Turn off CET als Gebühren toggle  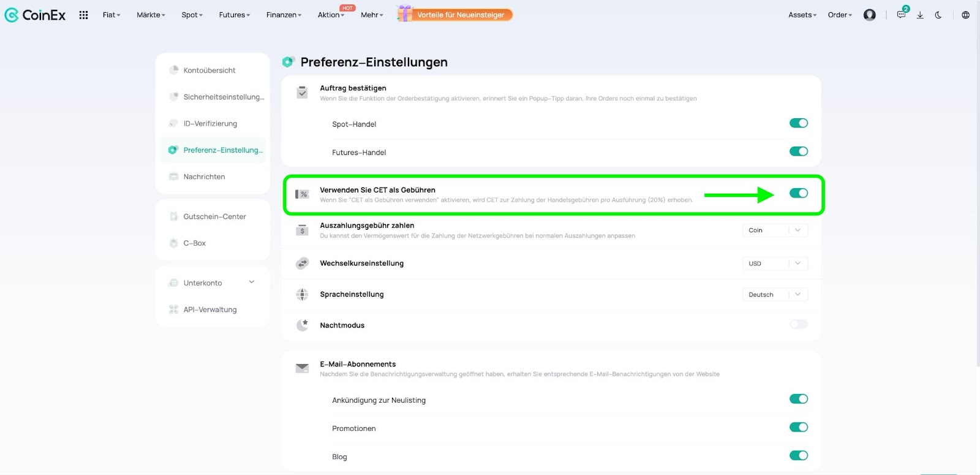coord(799,193)
